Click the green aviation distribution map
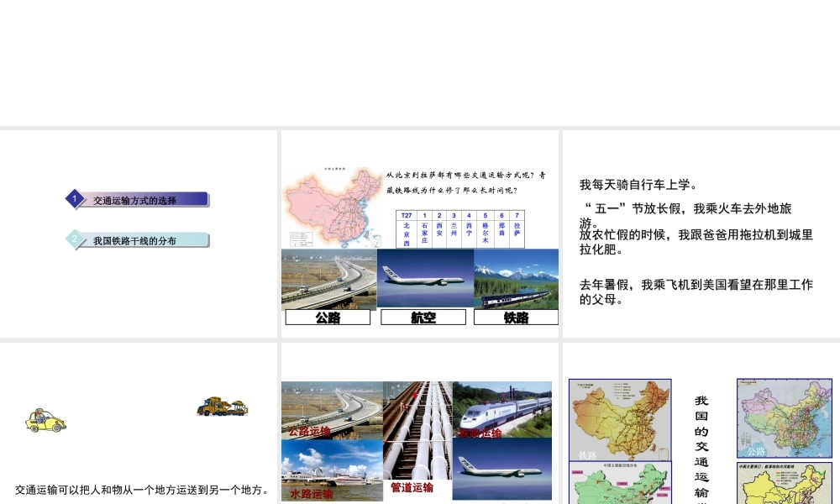This screenshot has height=504, width=840. point(620,483)
